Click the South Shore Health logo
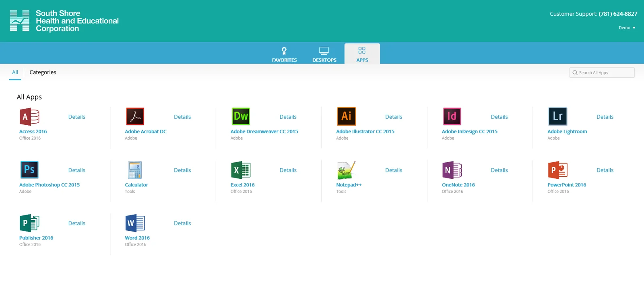This screenshot has height=304, width=644. [64, 21]
